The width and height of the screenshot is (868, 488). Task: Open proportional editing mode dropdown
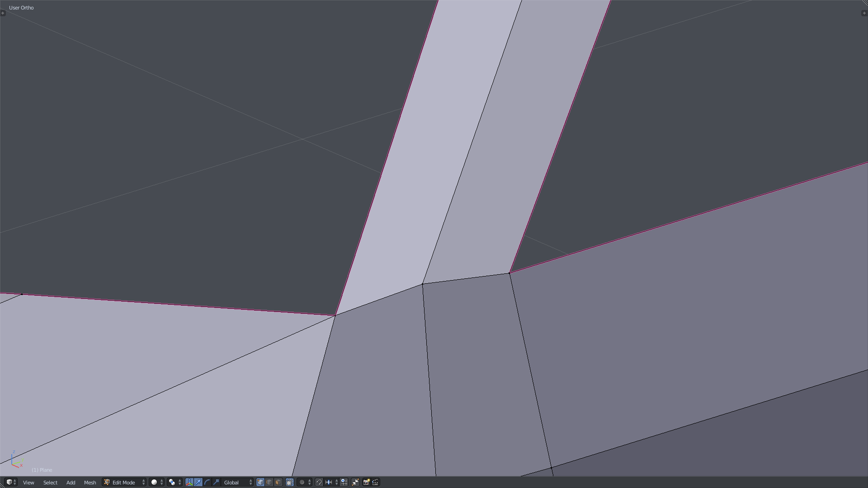(x=304, y=482)
